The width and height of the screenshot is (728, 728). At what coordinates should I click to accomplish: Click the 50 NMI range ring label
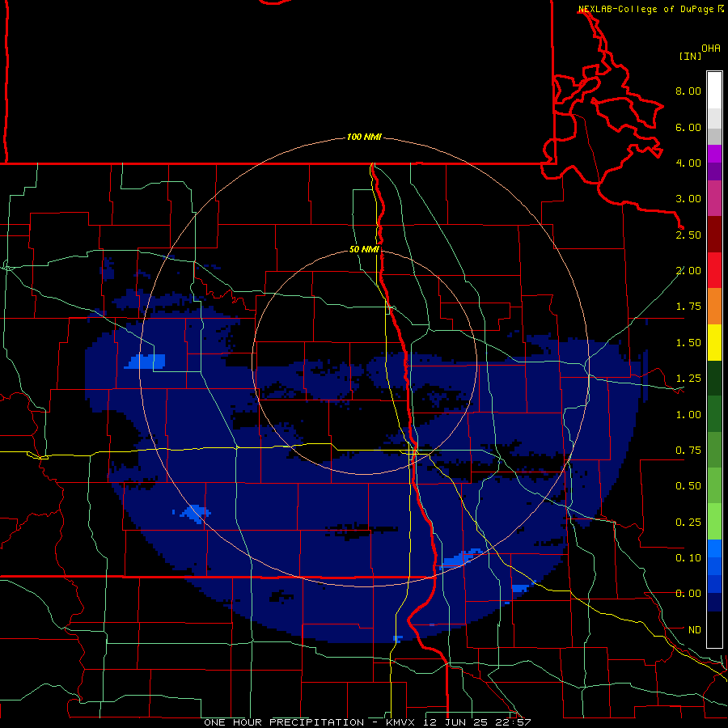point(364,250)
